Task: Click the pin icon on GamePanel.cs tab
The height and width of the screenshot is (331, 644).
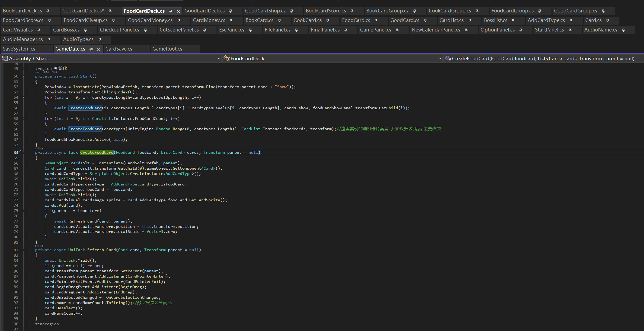Action: pos(397,30)
